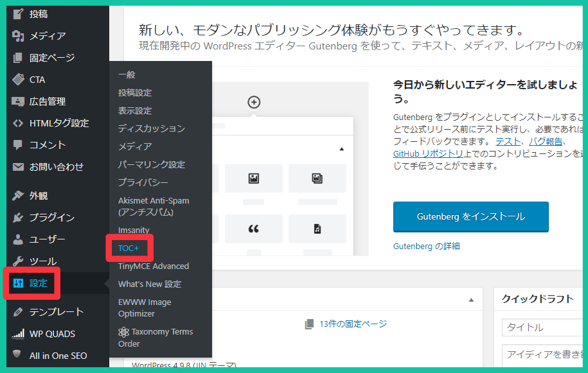Click the タイトル field in クイックドラフト
This screenshot has height=373, width=588.
coord(543,327)
